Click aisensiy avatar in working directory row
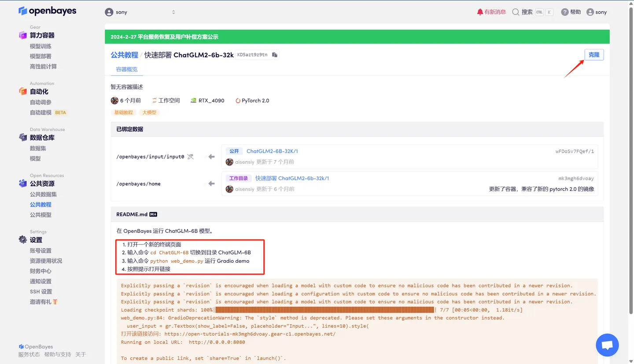 pos(229,189)
